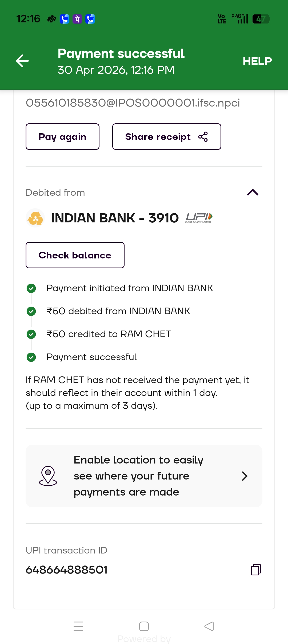Image resolution: width=288 pixels, height=644 pixels.
Task: Tap the Enable location banner text
Action: tap(138, 476)
